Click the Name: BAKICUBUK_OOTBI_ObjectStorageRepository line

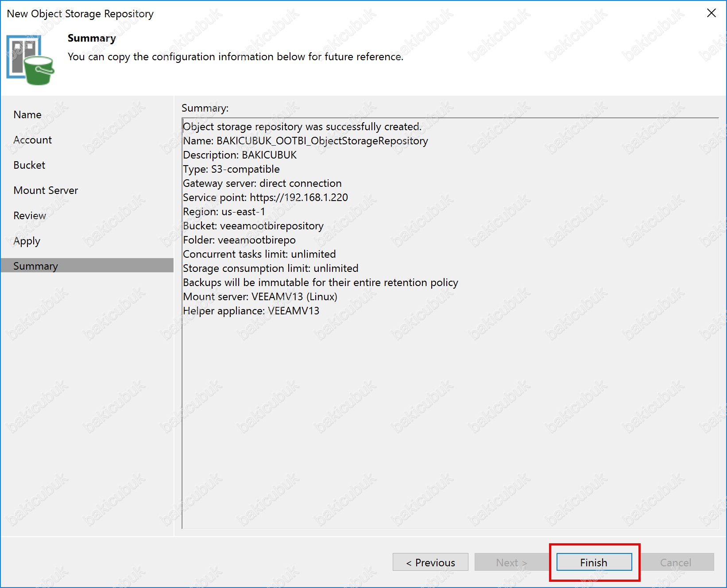pos(305,141)
